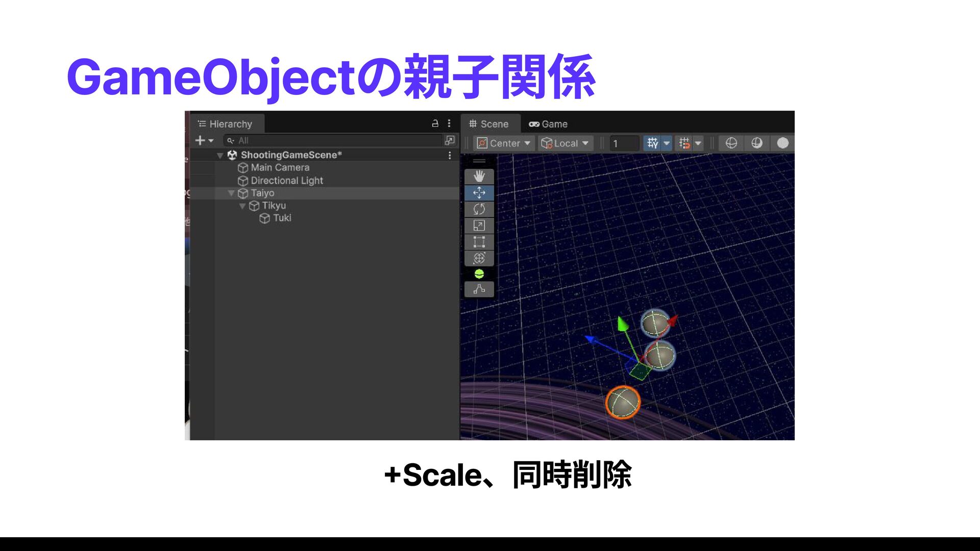Toggle the Hierarchy panel lock icon
This screenshot has height=551, width=980.
click(x=435, y=123)
